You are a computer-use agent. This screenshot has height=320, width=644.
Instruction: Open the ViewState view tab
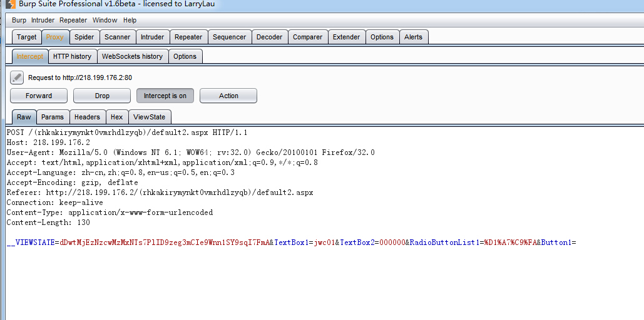[x=149, y=117]
